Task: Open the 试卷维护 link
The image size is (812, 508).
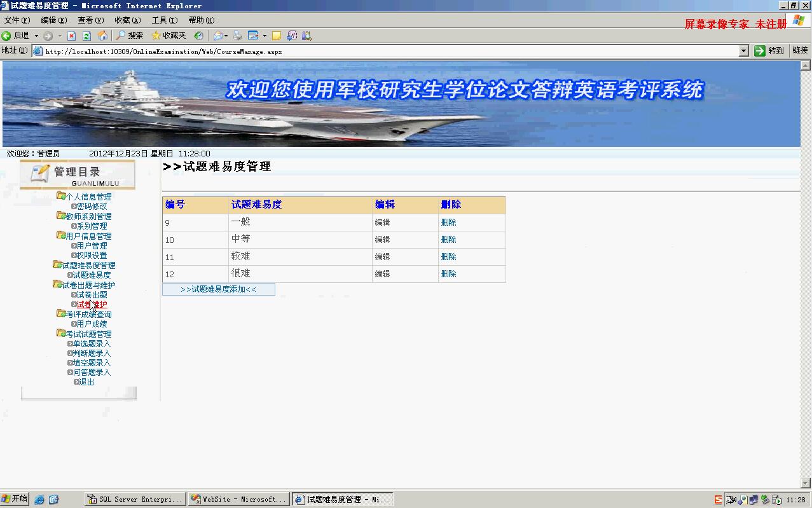Action: (92, 305)
